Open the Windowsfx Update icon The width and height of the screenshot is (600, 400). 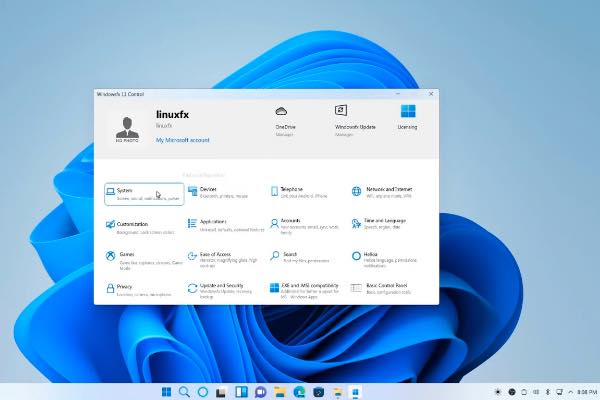click(341, 110)
